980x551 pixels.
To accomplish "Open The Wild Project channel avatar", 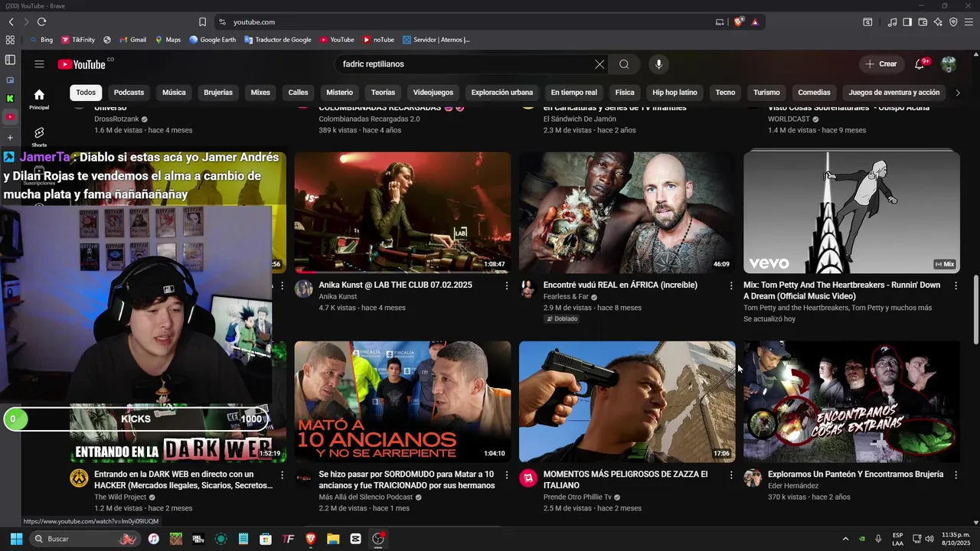I will (79, 478).
